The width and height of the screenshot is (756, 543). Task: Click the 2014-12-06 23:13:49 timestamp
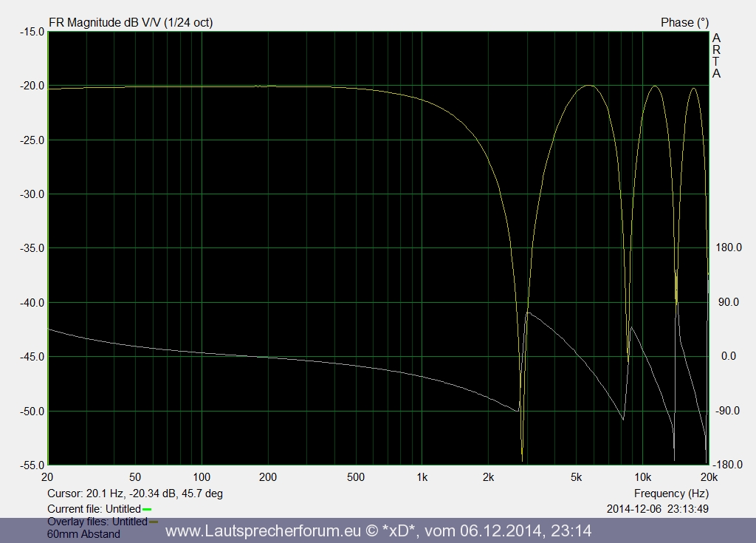coord(657,509)
